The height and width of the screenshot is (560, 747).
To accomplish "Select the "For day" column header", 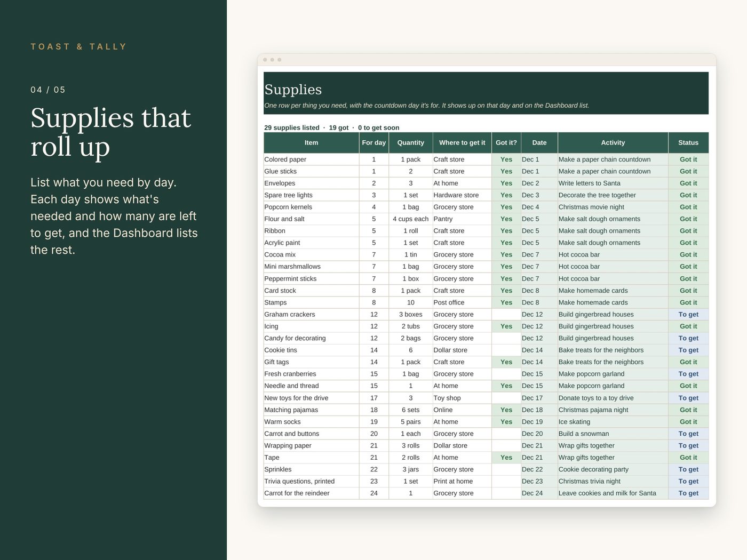I will (x=373, y=143).
